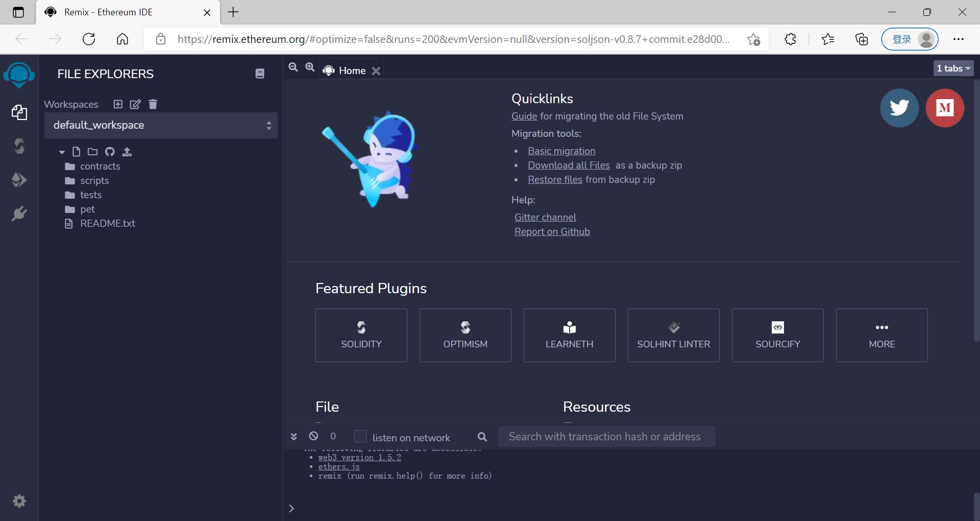Open Settings gear in sidebar
The width and height of the screenshot is (980, 521).
tap(19, 501)
